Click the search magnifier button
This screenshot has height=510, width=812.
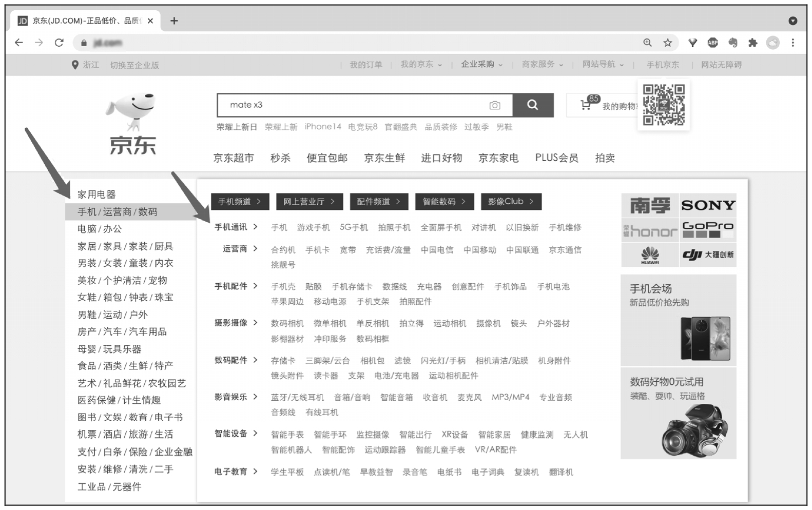coord(533,105)
